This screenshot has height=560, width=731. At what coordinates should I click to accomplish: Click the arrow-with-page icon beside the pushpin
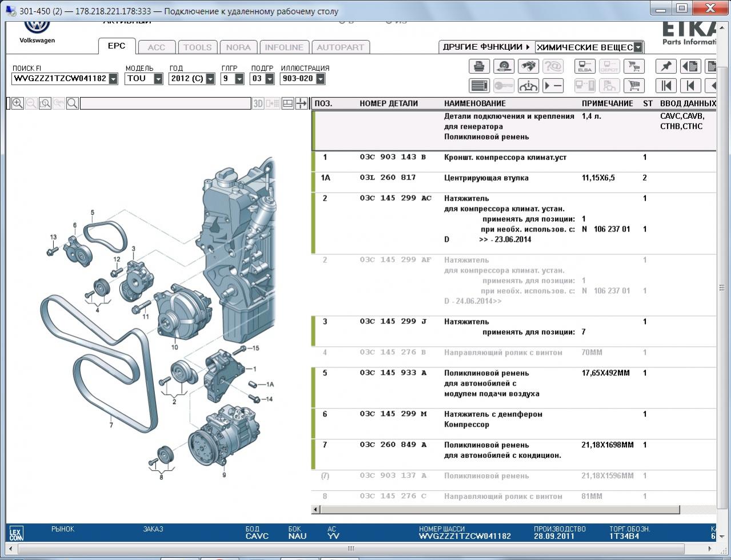pos(690,66)
